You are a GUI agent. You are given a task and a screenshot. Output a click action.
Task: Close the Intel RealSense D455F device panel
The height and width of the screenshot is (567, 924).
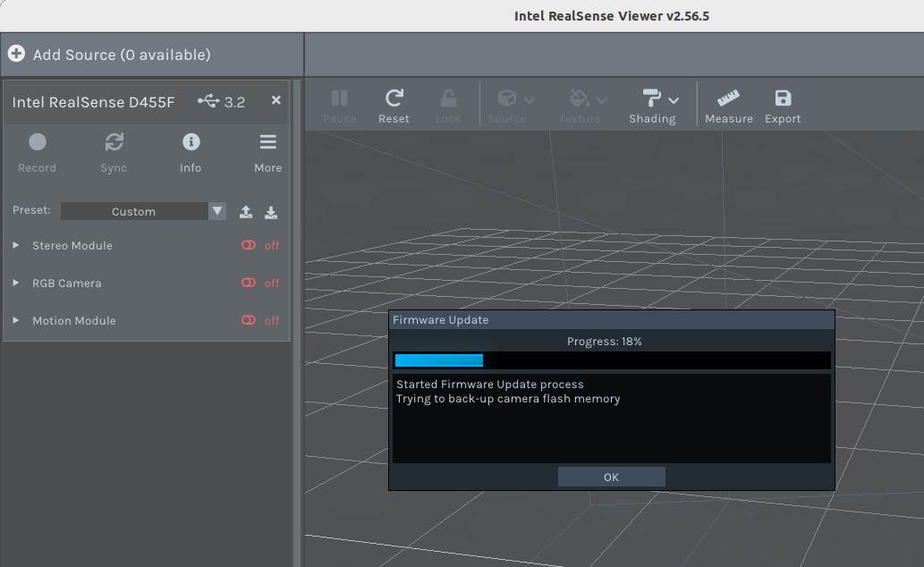(276, 100)
